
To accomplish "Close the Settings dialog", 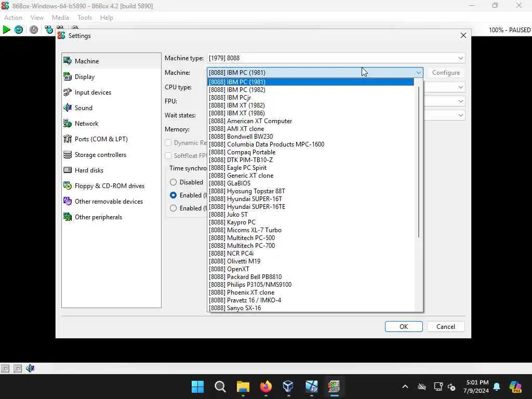I will 463,35.
